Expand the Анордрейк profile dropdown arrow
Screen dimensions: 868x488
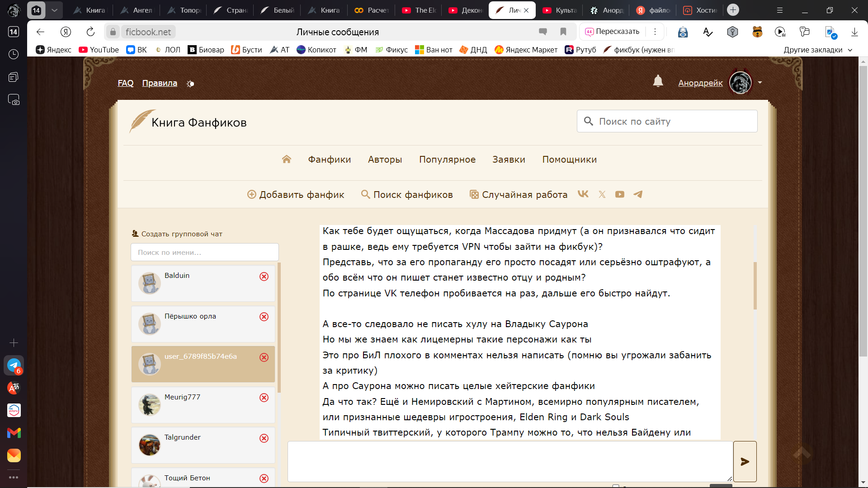[760, 83]
